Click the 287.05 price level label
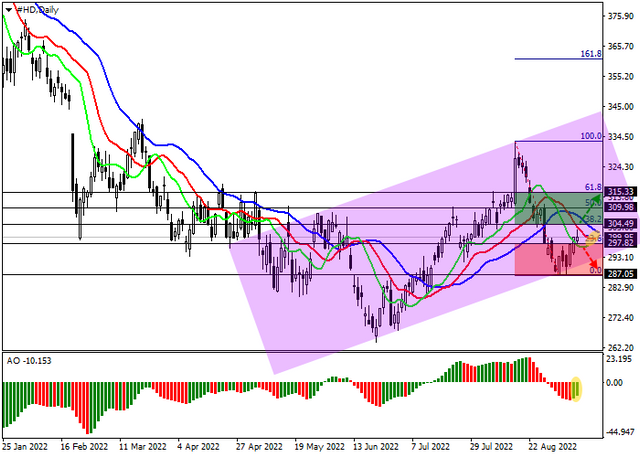640x457 pixels. pos(620,274)
